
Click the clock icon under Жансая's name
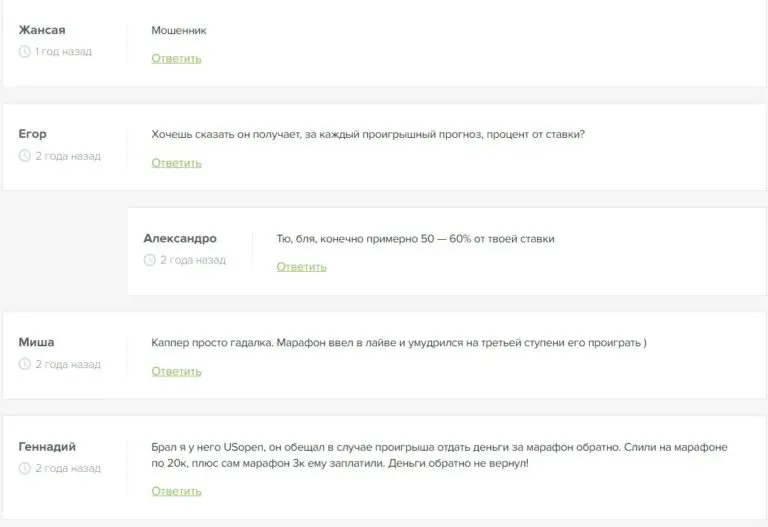click(x=25, y=52)
